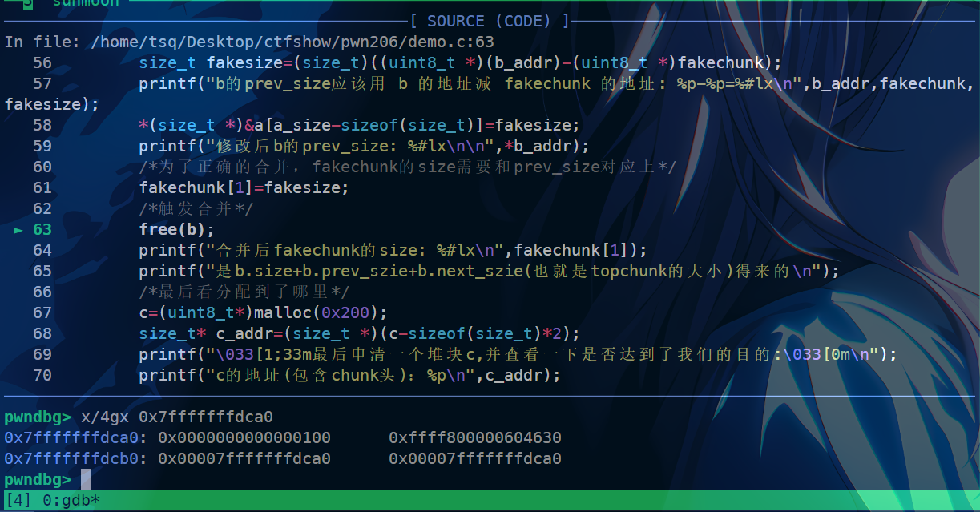Select the memory value "0x0000000000000100"
This screenshot has width=980, height=512.
pos(244,438)
